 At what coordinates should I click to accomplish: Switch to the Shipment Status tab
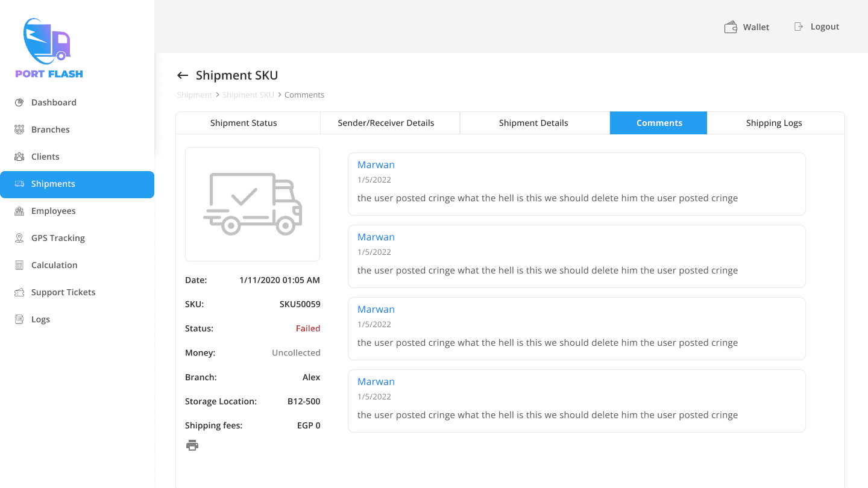pos(244,123)
